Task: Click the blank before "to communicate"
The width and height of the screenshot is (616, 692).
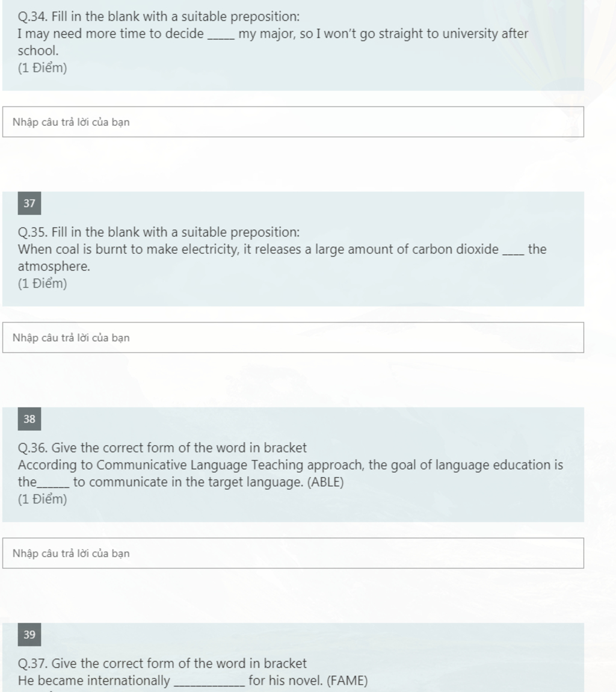Action: (54, 483)
